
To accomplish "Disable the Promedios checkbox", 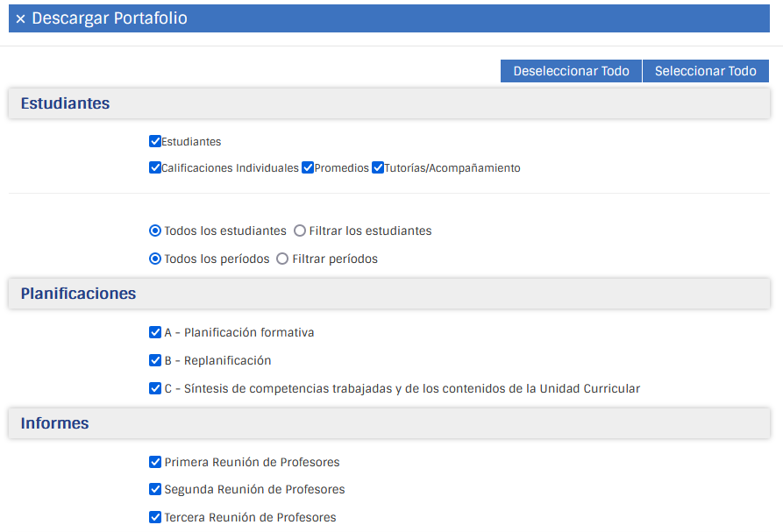I will pyautogui.click(x=308, y=167).
